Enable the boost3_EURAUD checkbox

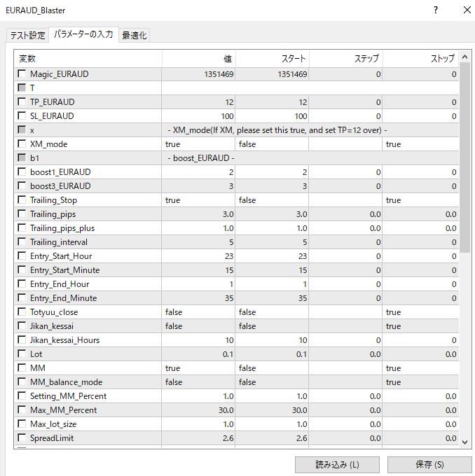tap(22, 185)
